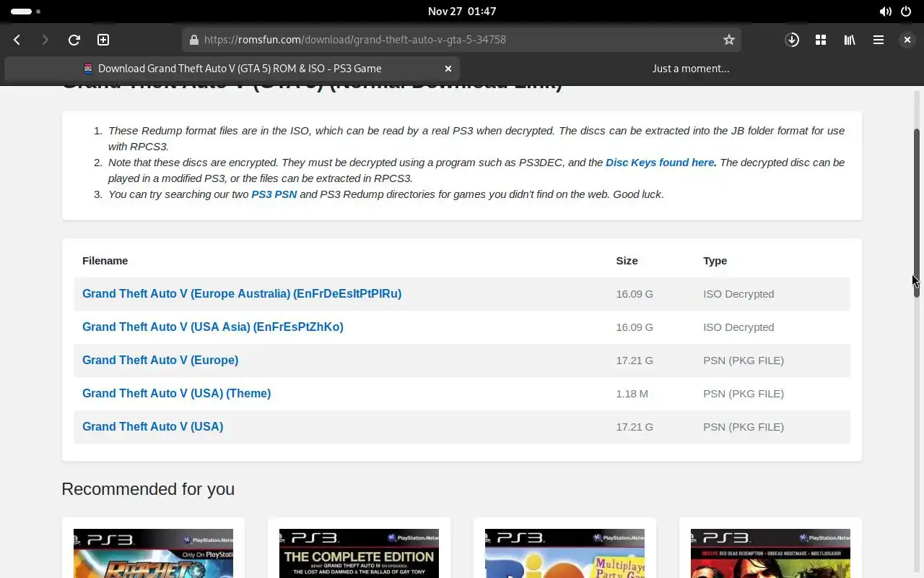
Task: Open the 'PS3 PSN' directory link
Action: pos(274,194)
